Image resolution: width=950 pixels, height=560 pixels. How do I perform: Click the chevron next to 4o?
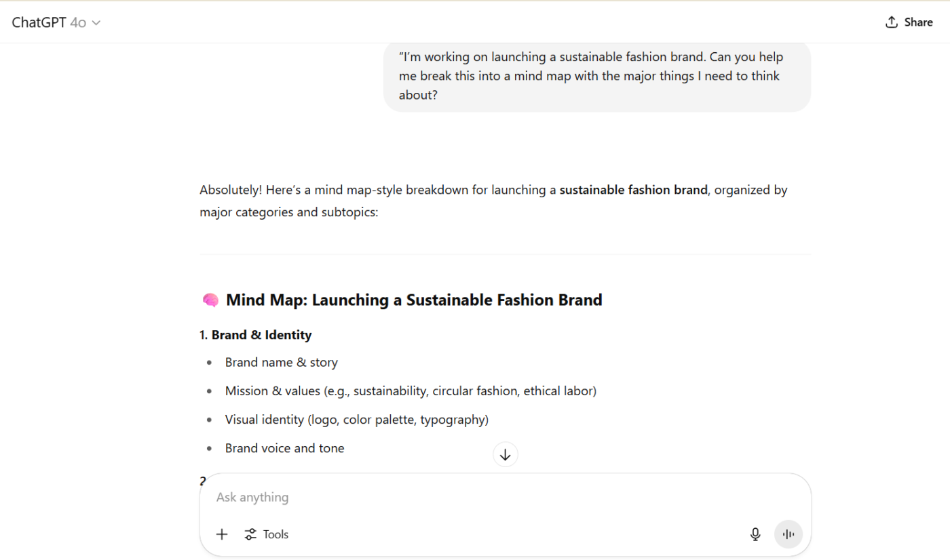96,23
